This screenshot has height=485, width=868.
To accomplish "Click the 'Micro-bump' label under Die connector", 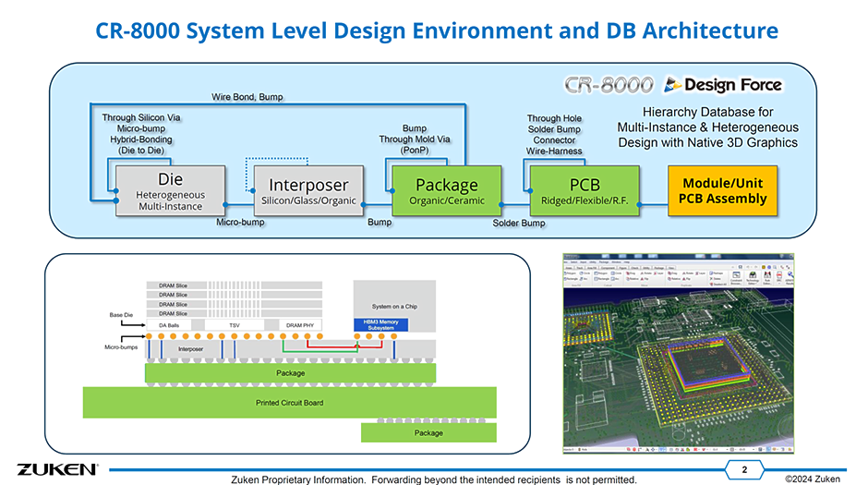I will [240, 222].
